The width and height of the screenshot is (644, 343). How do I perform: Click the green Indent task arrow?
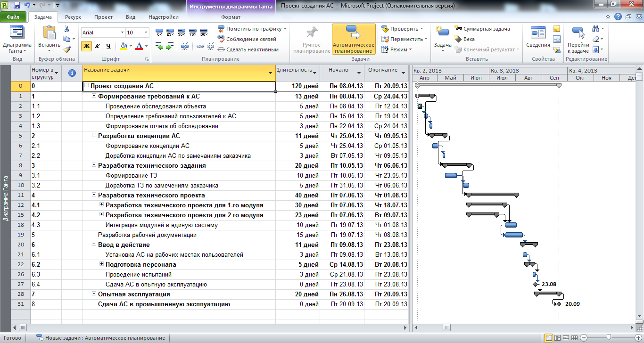click(x=170, y=46)
